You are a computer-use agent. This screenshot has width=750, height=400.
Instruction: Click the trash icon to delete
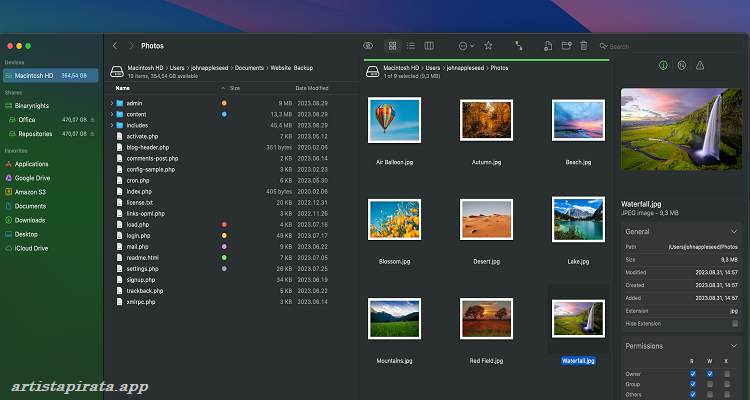click(583, 45)
